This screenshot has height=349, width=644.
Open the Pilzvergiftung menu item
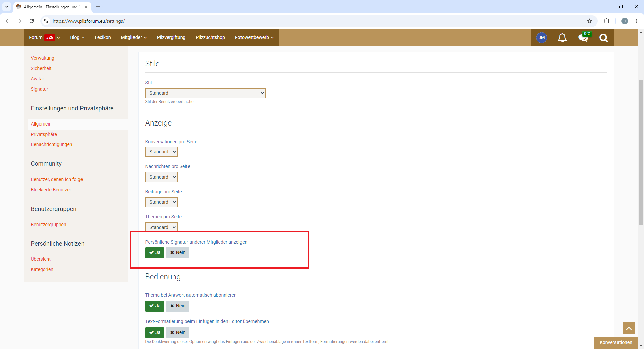171,37
